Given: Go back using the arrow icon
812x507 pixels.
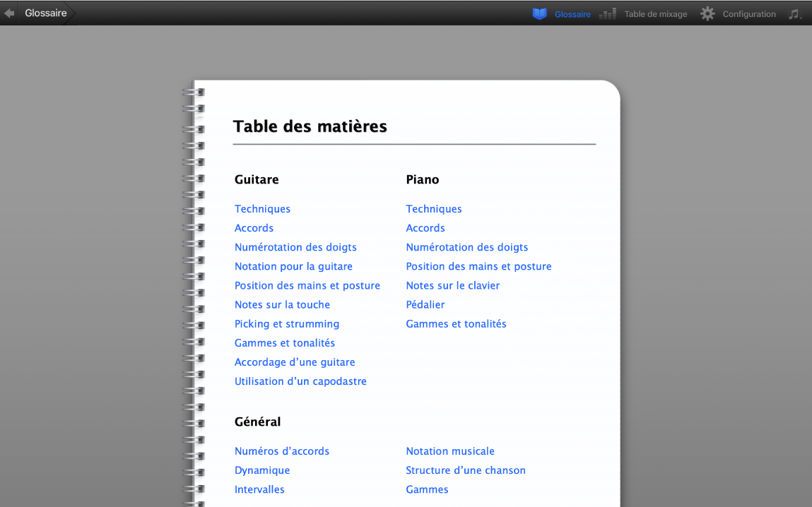Looking at the screenshot, I should (8, 12).
